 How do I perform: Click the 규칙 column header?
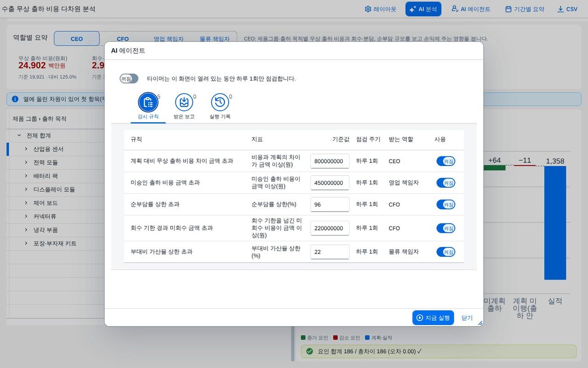(x=136, y=139)
